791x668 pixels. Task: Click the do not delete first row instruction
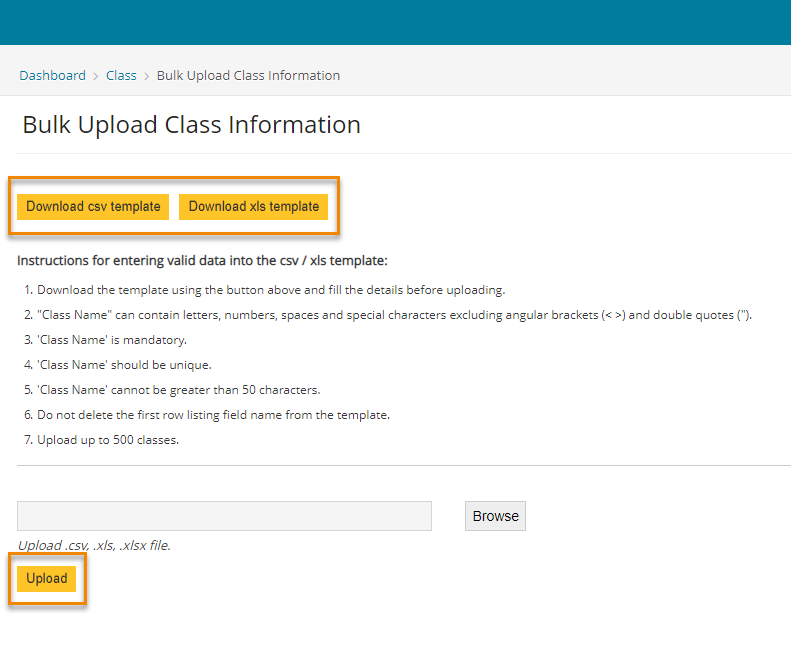[x=213, y=415]
